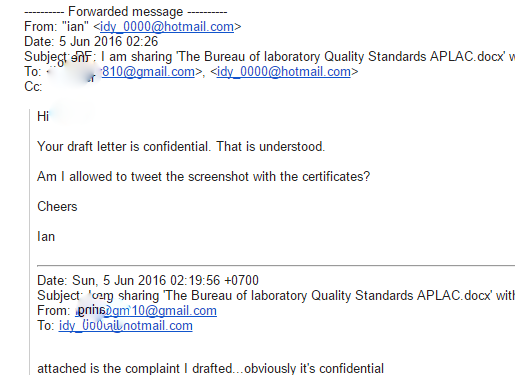The width and height of the screenshot is (515, 375).
Task: Click the 'attached is the complaint I drafted' line
Action: click(210, 368)
